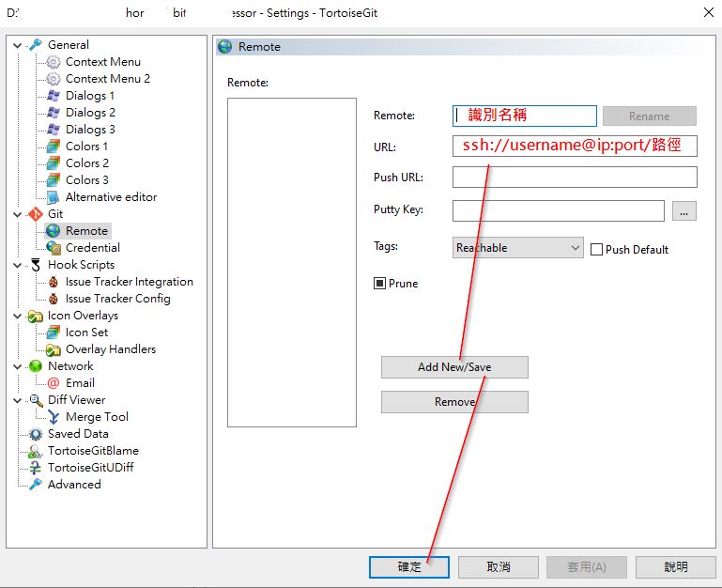Image resolution: width=722 pixels, height=588 pixels.
Task: Browse for Putty Key file
Action: click(684, 211)
